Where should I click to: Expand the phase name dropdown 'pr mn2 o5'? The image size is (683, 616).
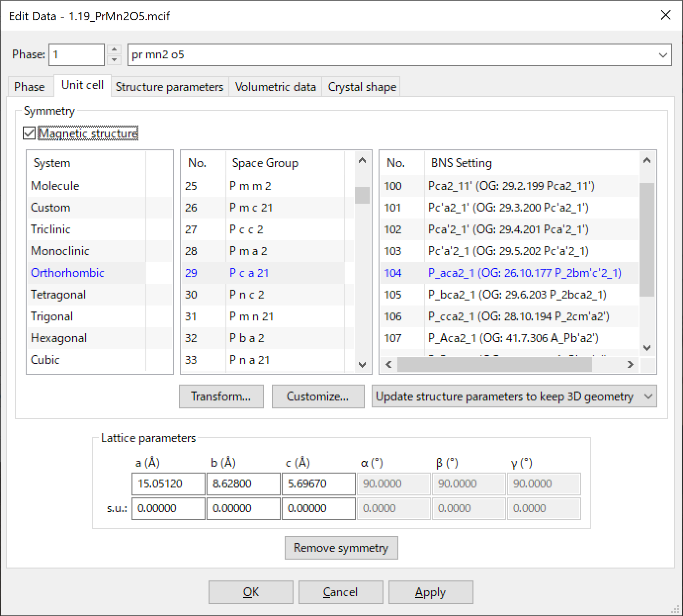pos(663,55)
